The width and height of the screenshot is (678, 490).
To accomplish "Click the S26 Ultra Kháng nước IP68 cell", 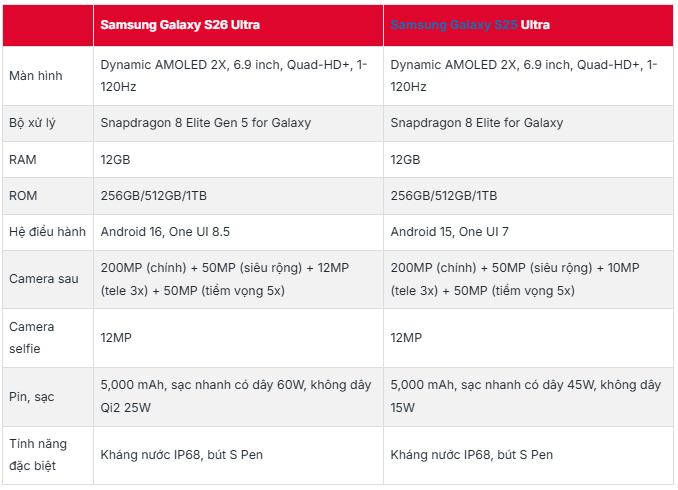I will point(181,454).
